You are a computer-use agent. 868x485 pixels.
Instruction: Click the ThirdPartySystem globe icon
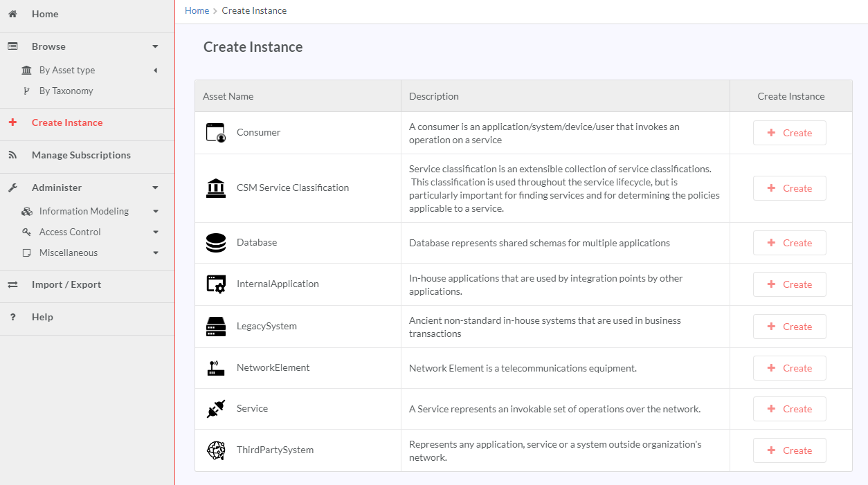coord(216,450)
